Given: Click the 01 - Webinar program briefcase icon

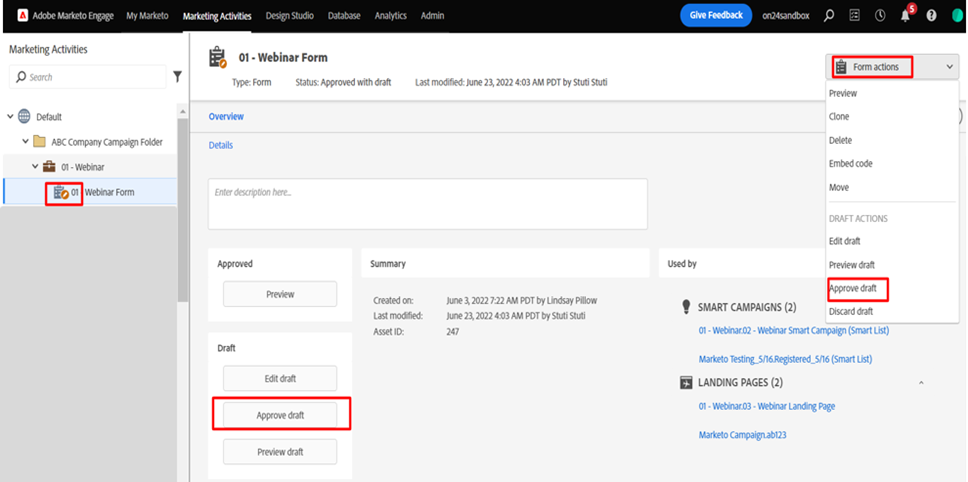Looking at the screenshot, I should point(49,167).
